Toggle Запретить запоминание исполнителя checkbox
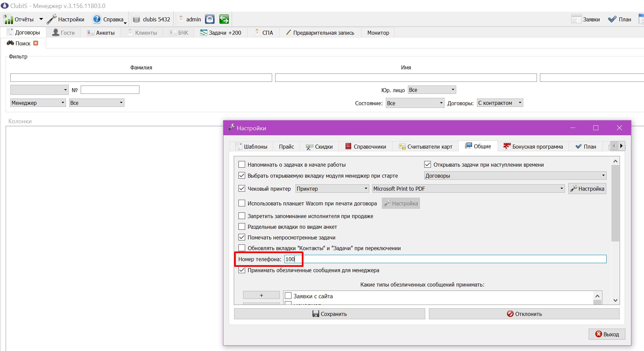The image size is (644, 351). 242,216
